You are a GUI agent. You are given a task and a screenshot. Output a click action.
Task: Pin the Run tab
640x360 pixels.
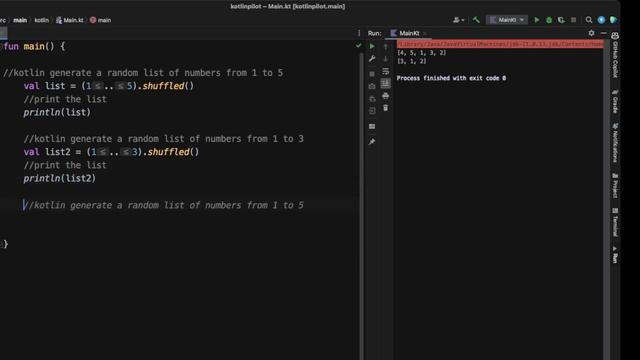pos(372,142)
